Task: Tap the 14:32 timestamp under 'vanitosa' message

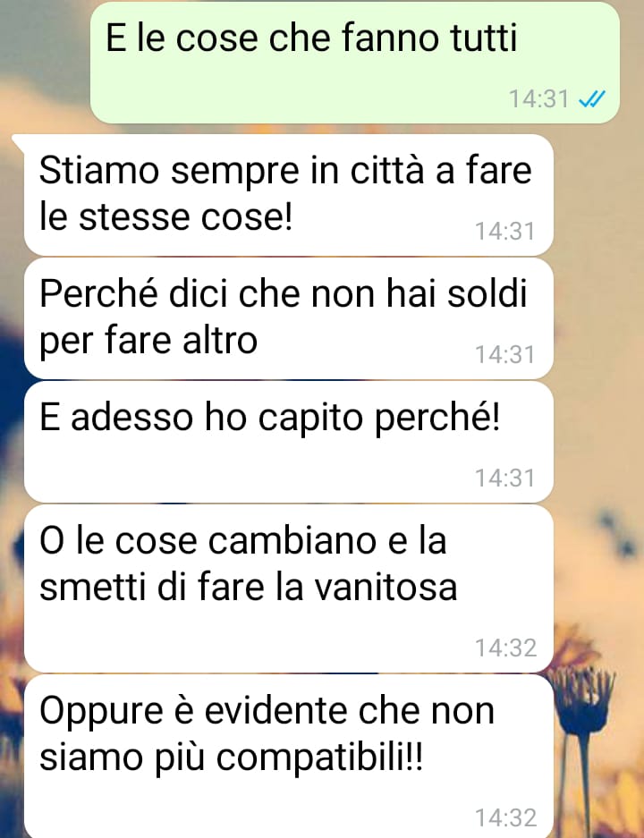Action: click(x=505, y=648)
